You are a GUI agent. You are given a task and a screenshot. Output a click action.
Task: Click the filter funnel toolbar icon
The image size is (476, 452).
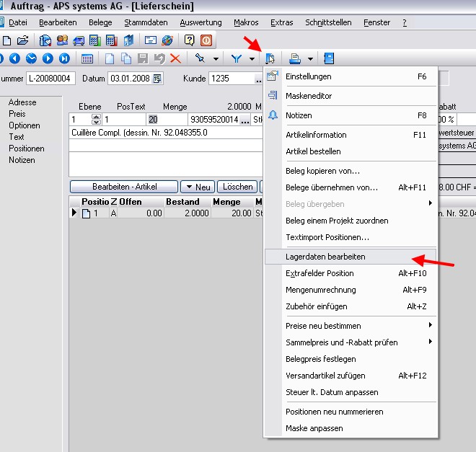point(236,58)
